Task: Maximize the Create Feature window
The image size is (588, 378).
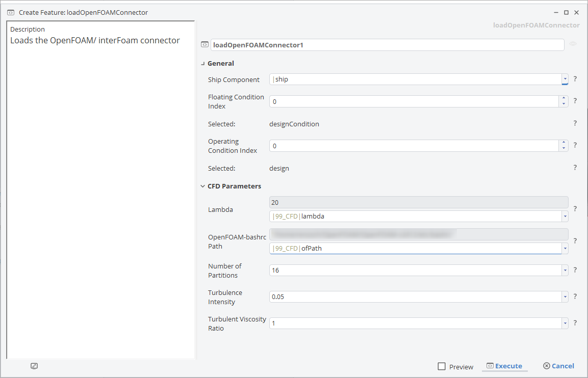Action: pos(566,12)
